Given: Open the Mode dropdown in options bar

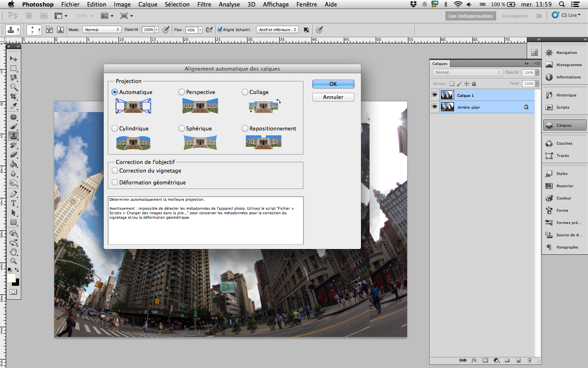Looking at the screenshot, I should pos(102,30).
